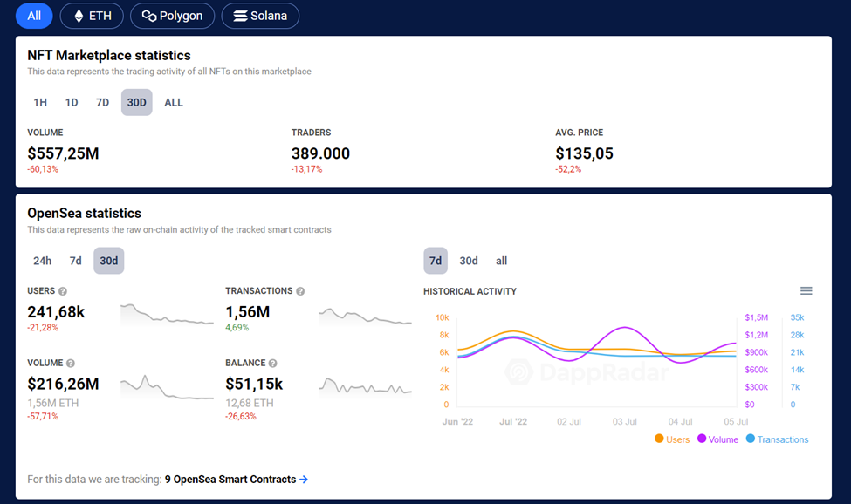This screenshot has width=851, height=504.
Task: Switch marketplace statistics to 7D
Action: [x=102, y=102]
